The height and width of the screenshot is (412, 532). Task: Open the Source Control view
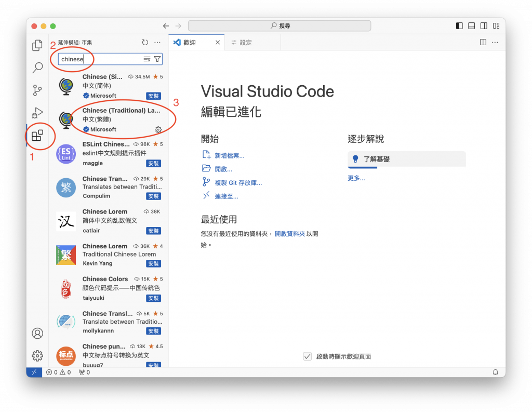[x=37, y=90]
